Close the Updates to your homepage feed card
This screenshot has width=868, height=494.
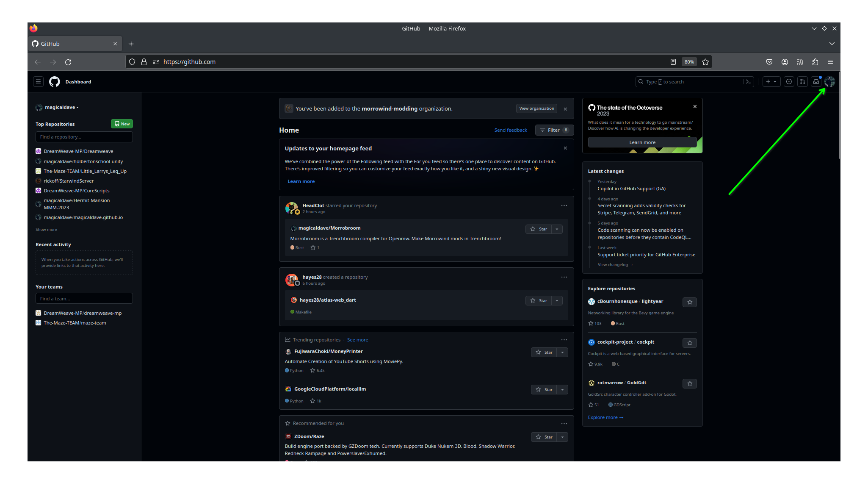[565, 148]
